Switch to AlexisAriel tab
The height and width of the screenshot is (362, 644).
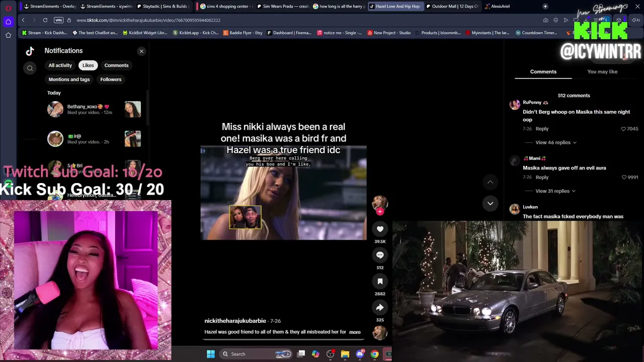click(x=497, y=7)
